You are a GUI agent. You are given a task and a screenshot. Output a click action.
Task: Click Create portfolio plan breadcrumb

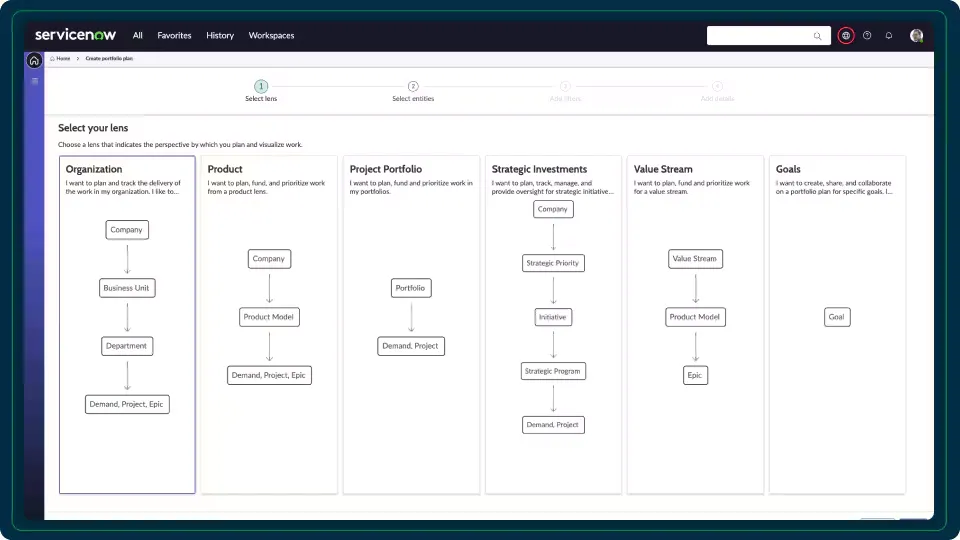pyautogui.click(x=109, y=59)
